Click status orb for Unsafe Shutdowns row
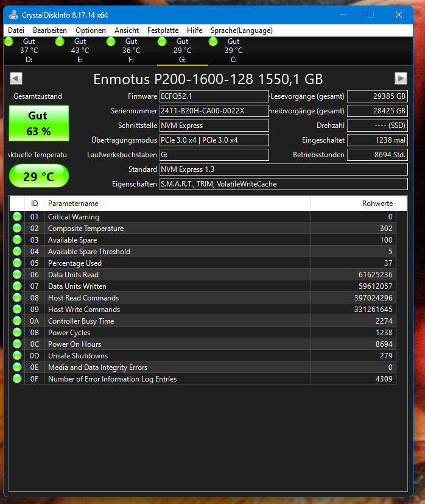 click(x=17, y=355)
